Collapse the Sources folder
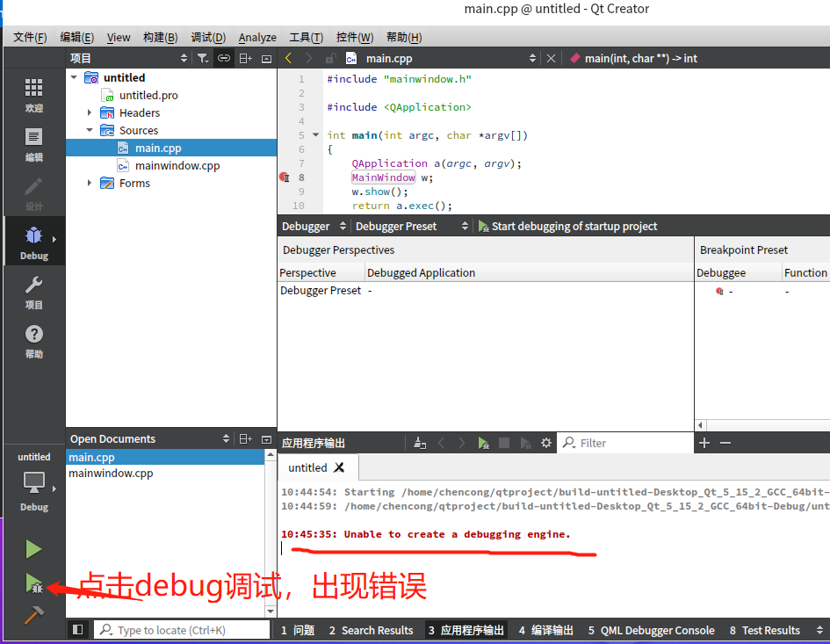The image size is (830, 644). pos(90,130)
